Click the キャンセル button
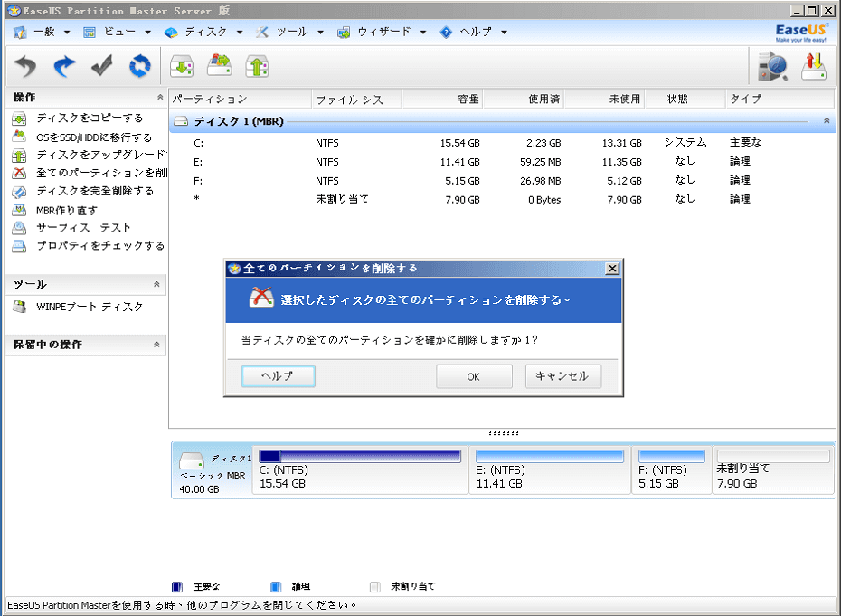This screenshot has height=616, width=841. (562, 376)
